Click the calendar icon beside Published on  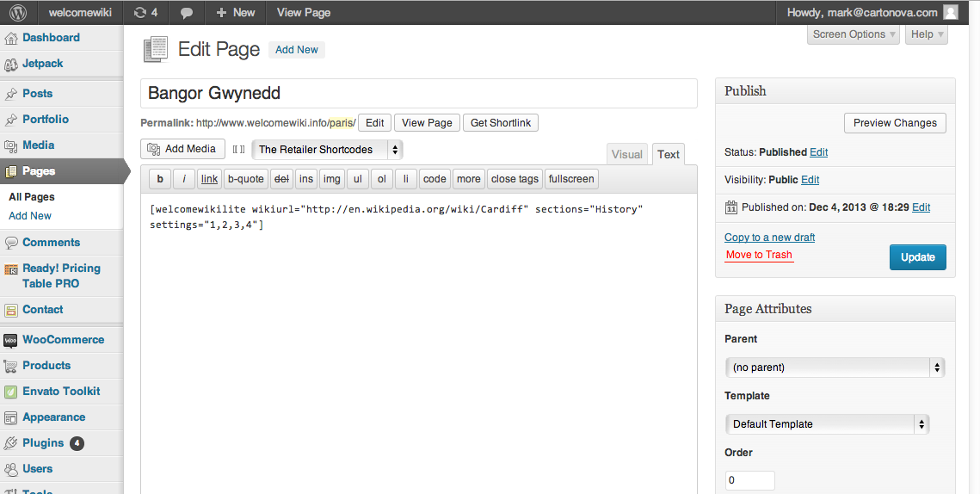point(731,207)
